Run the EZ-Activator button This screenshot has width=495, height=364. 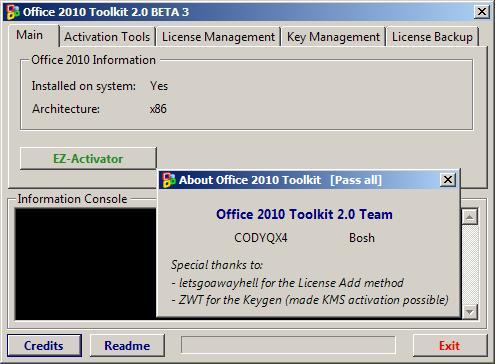[x=88, y=159]
